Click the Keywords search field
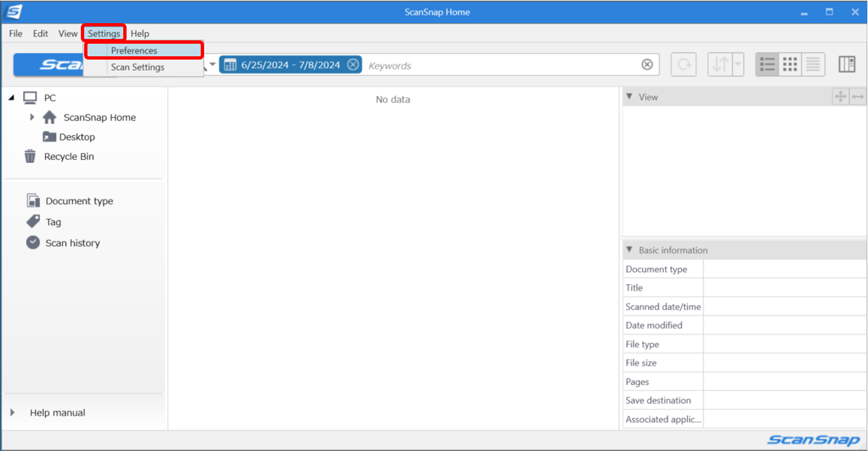 (x=502, y=65)
